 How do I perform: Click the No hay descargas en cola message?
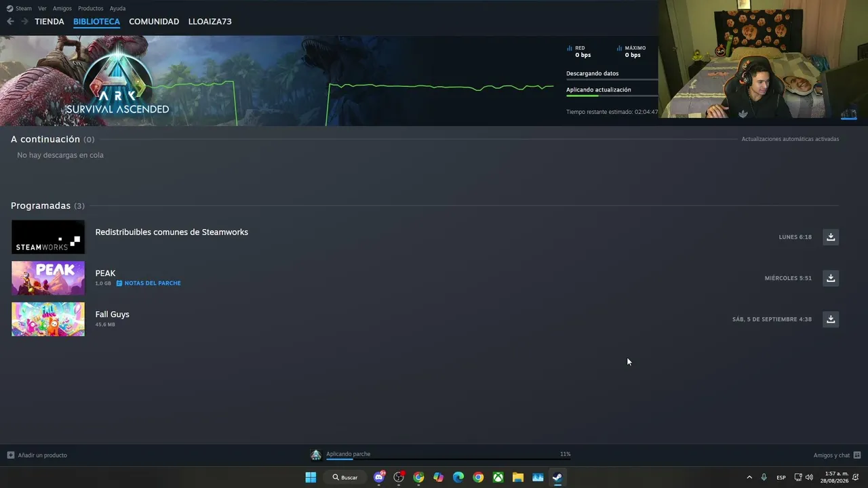point(60,155)
